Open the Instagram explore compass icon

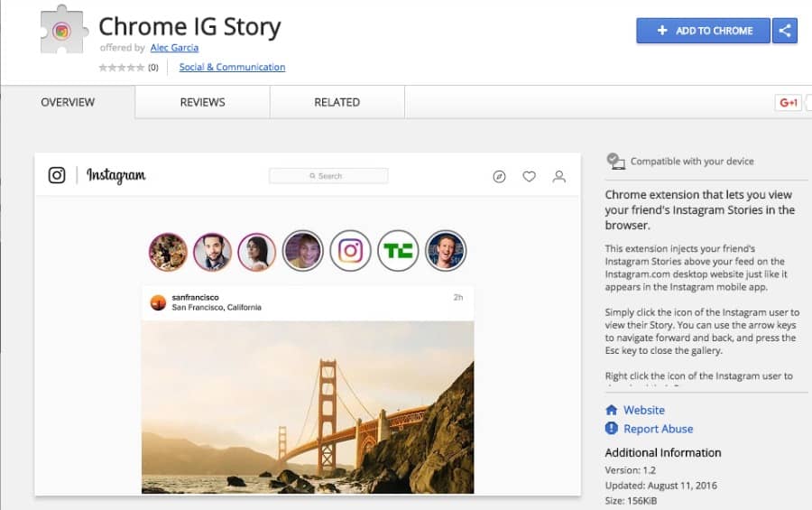(x=499, y=177)
